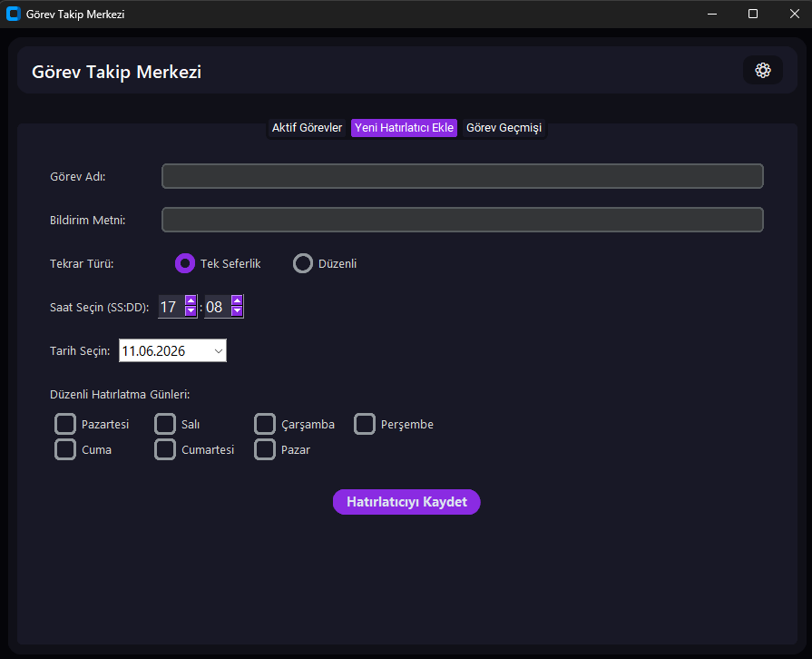The height and width of the screenshot is (659, 812).
Task: Focus the Görev Adı input field
Action: click(x=463, y=176)
